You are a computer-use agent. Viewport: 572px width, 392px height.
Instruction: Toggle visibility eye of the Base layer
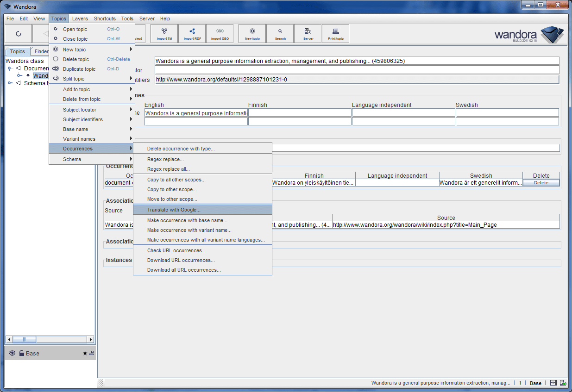point(12,353)
